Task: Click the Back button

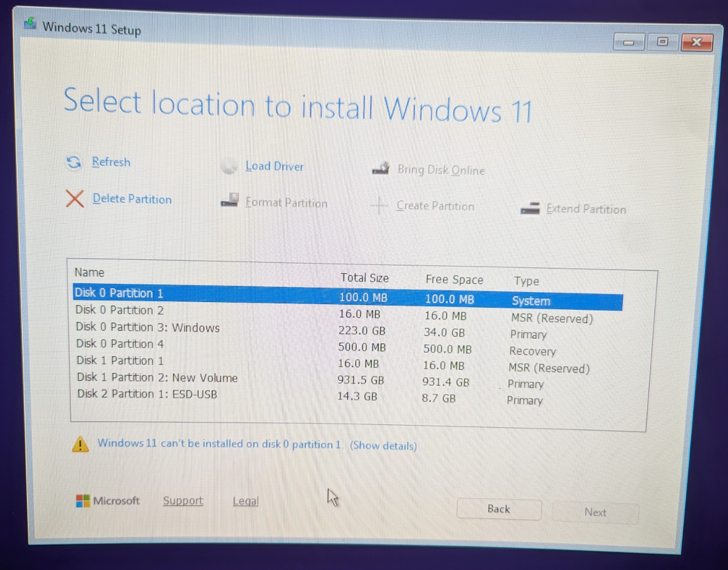Action: coord(498,509)
